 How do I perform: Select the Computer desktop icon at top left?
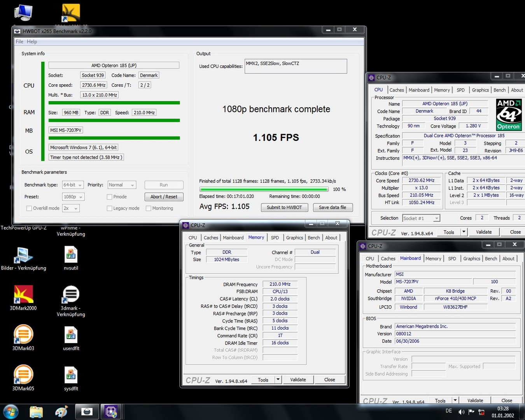pyautogui.click(x=23, y=12)
